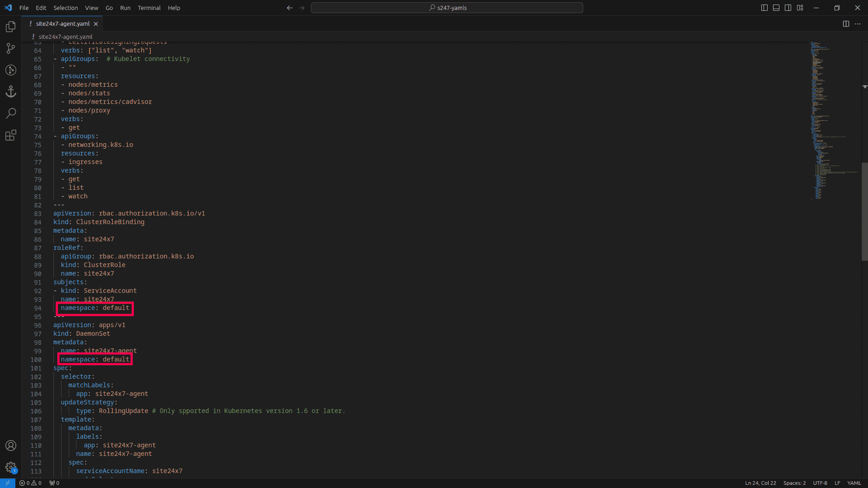
Task: Click the s247-yamls command center search box
Action: click(447, 8)
